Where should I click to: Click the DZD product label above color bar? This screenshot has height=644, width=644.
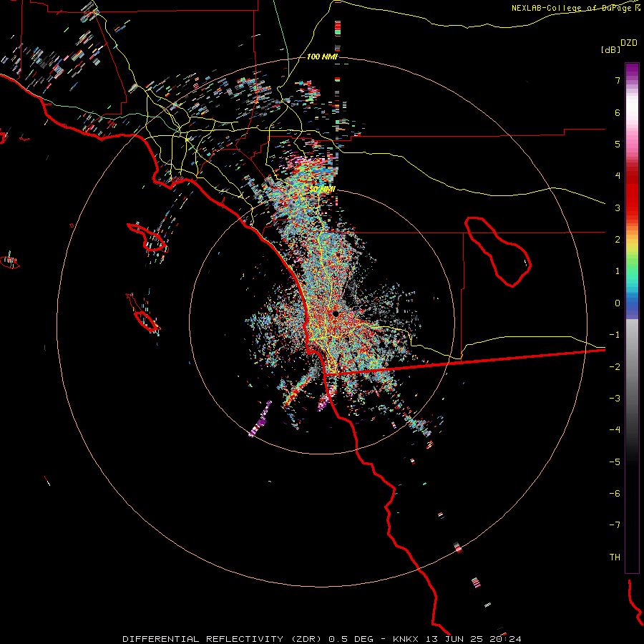pyautogui.click(x=629, y=43)
